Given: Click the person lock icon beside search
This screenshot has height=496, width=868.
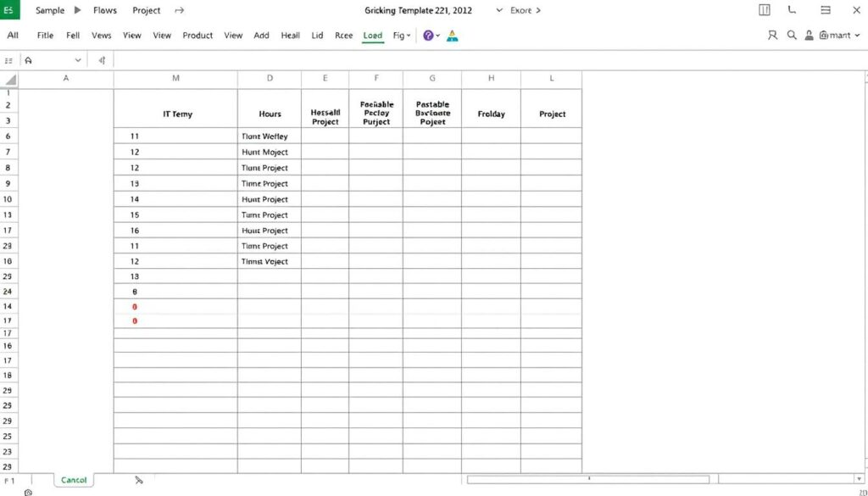Looking at the screenshot, I should click(x=809, y=35).
